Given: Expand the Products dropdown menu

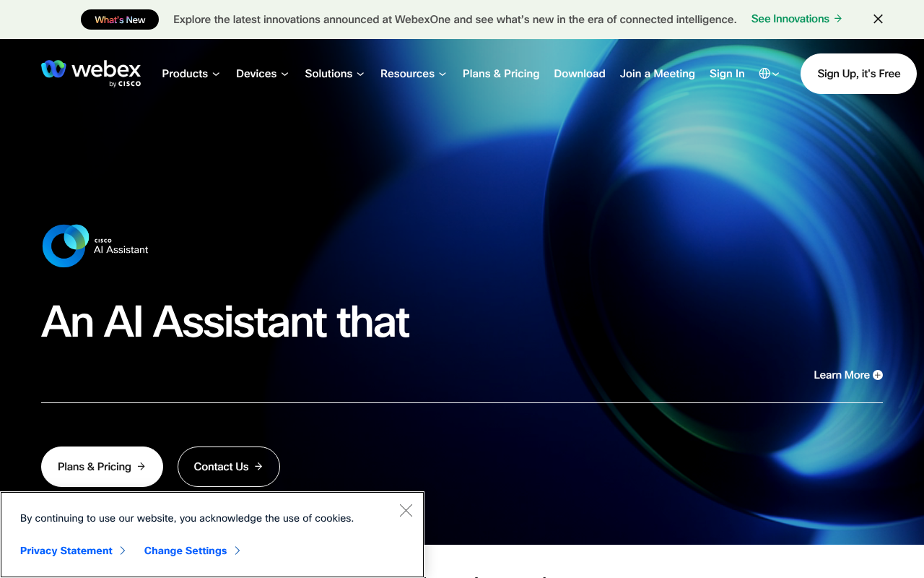Looking at the screenshot, I should (191, 73).
